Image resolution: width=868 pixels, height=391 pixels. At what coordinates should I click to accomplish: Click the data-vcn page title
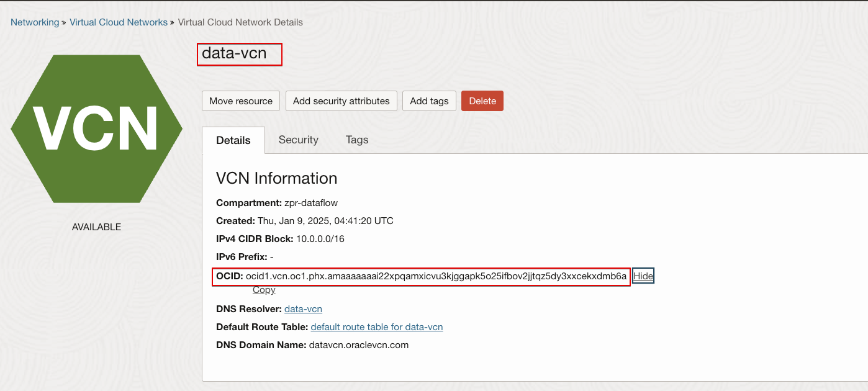pos(234,54)
